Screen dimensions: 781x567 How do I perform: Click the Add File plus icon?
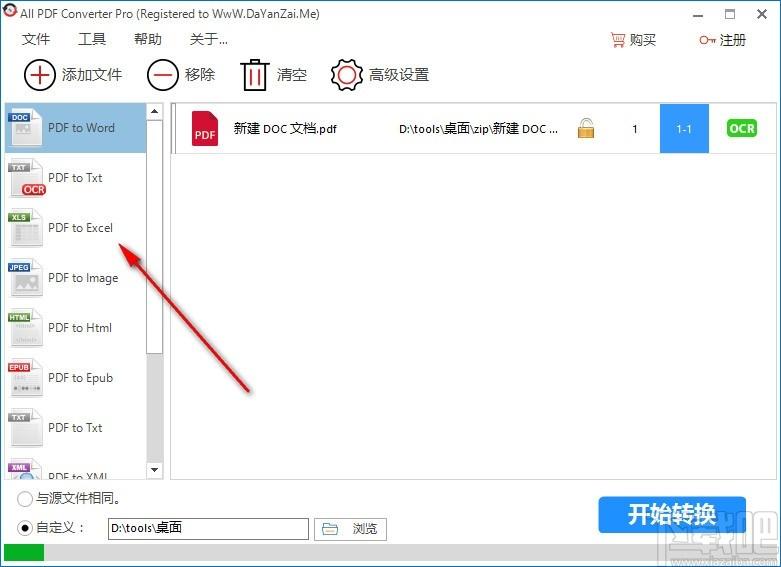(40, 75)
